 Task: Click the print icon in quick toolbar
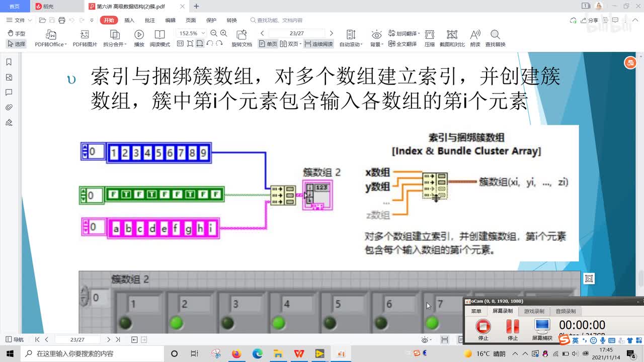61,20
